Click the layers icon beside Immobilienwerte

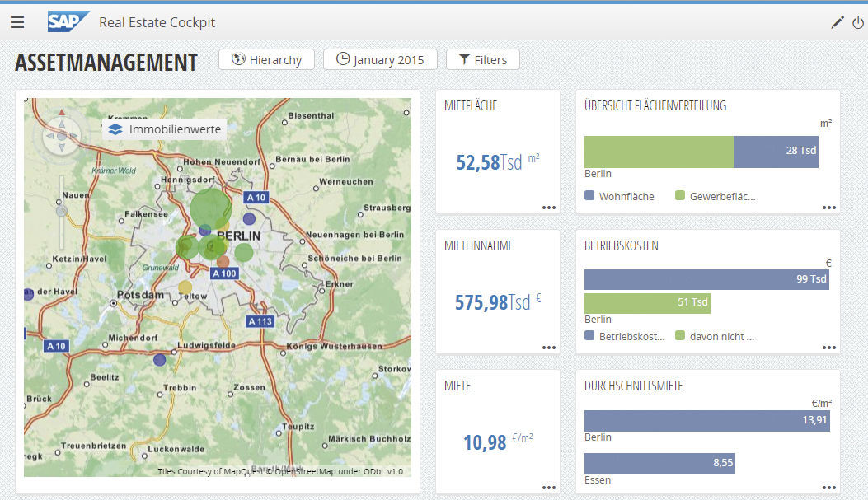(115, 129)
